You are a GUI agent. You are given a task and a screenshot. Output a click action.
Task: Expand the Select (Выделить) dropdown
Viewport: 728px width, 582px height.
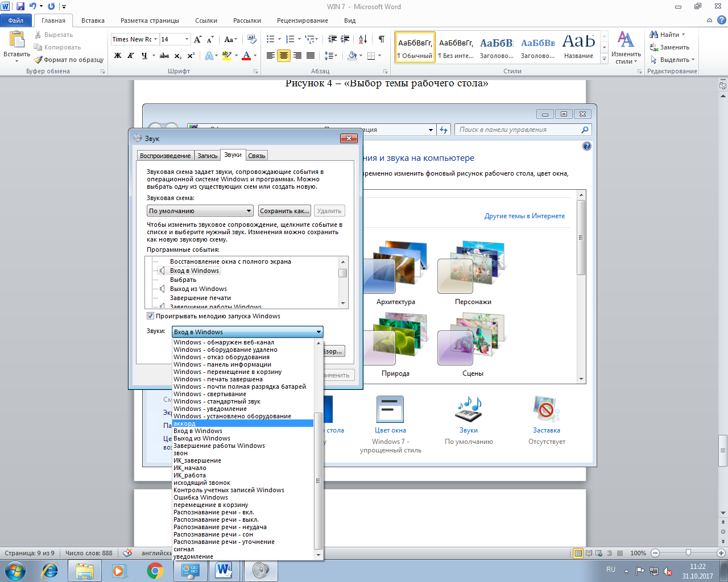click(693, 60)
